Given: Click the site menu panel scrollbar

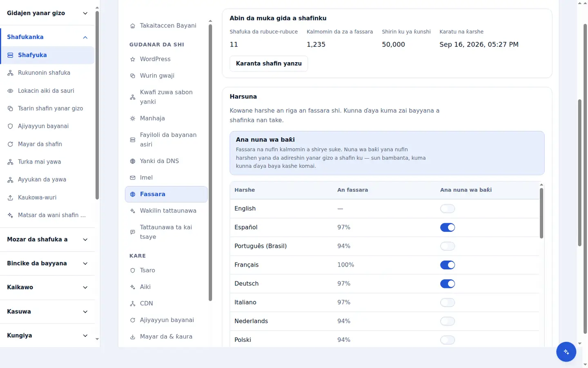Looking at the screenshot, I should (x=210, y=162).
